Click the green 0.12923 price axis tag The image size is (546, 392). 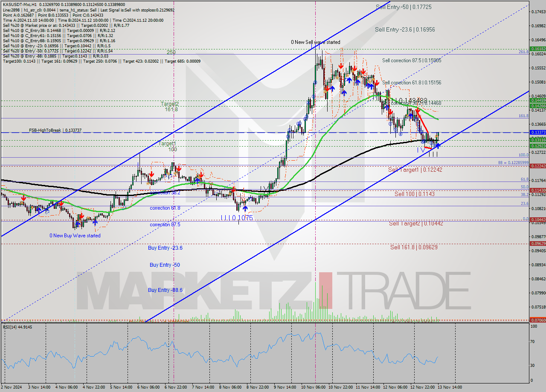point(537,146)
